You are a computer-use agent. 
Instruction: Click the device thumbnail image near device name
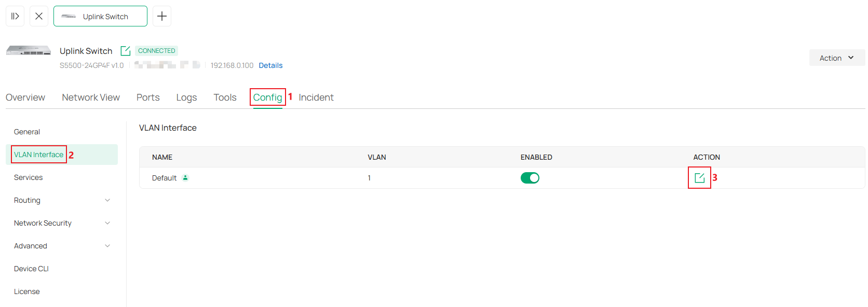coord(28,50)
